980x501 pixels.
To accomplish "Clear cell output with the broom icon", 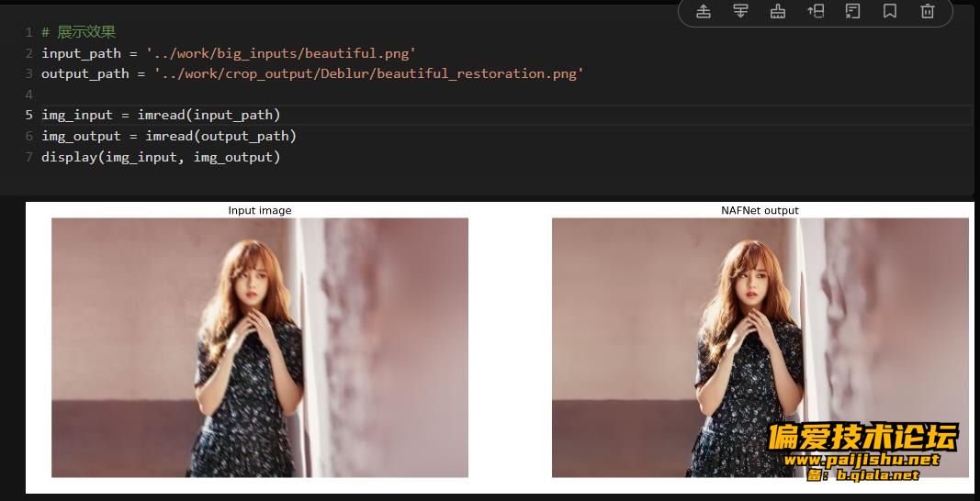I will coord(778,11).
